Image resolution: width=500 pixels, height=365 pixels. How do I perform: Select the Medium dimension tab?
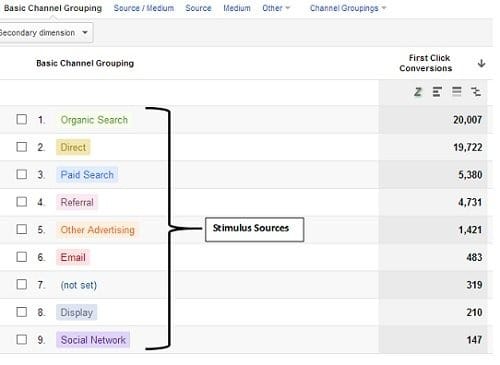tap(237, 8)
